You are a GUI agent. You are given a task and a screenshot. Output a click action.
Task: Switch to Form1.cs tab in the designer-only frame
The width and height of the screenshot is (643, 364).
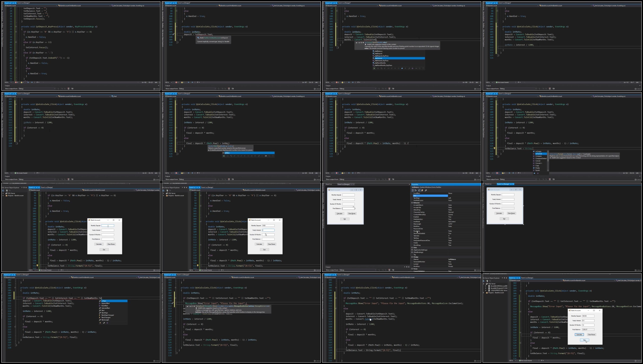click(x=488, y=184)
